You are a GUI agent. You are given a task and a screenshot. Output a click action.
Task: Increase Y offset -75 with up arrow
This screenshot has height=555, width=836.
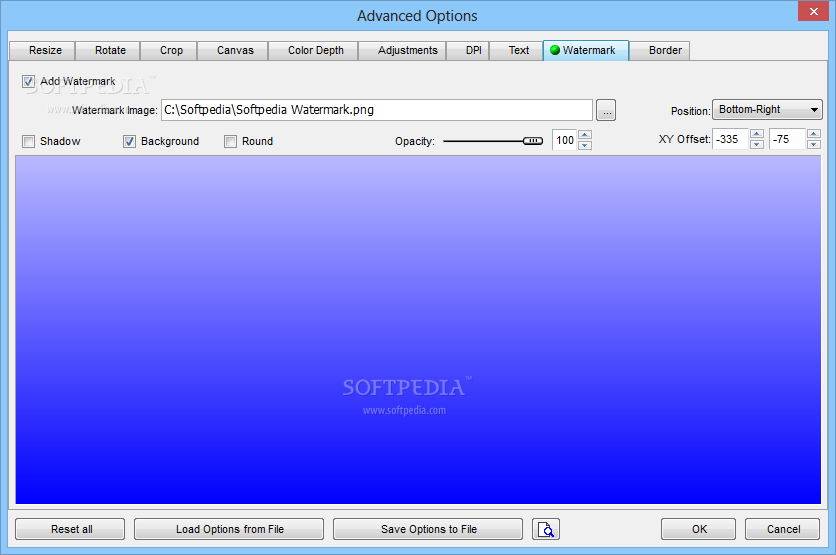pos(814,134)
